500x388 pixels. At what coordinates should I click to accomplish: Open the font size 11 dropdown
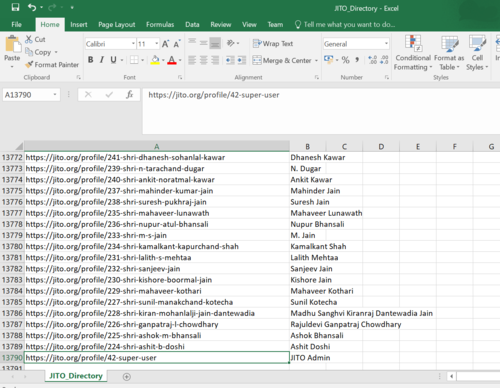[x=156, y=44]
